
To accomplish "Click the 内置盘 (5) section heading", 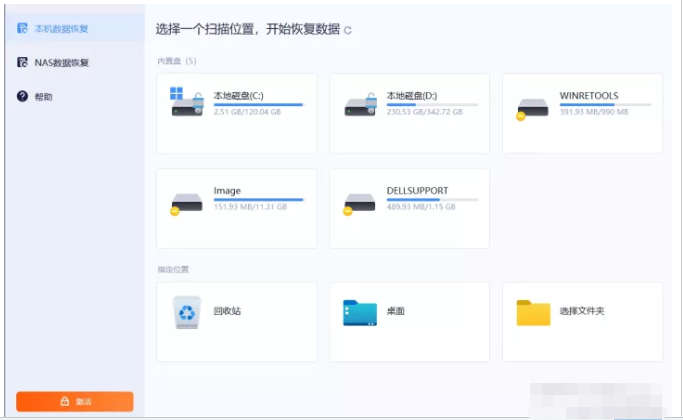I will pyautogui.click(x=177, y=61).
